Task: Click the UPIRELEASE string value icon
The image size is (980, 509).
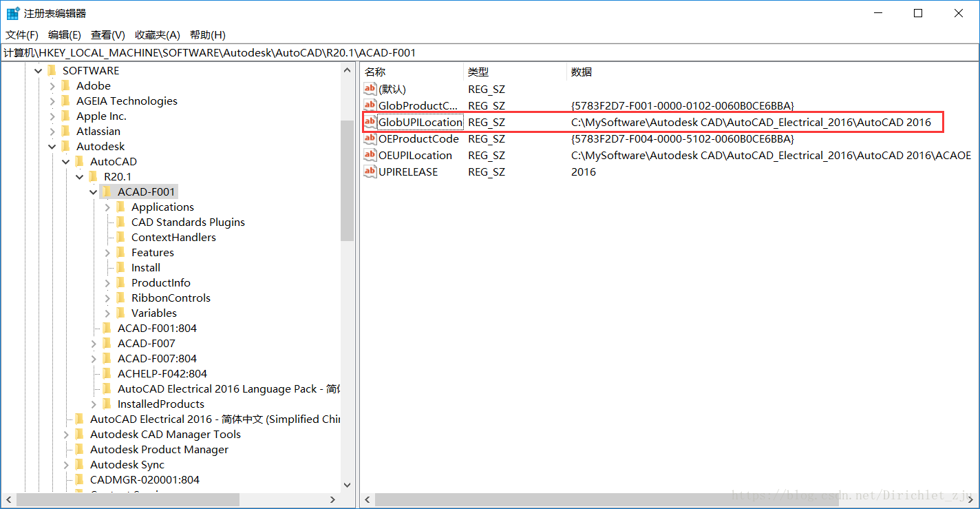Action: coord(370,172)
